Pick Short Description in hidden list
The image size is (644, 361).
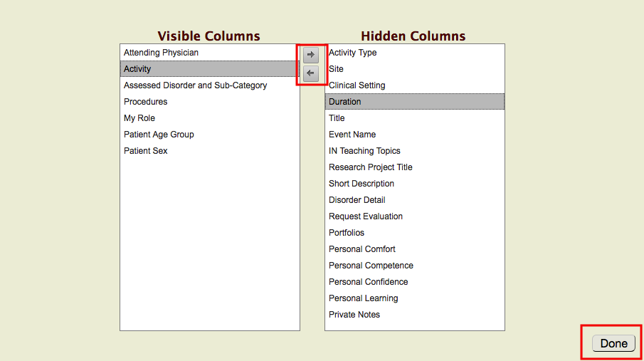[415, 184]
